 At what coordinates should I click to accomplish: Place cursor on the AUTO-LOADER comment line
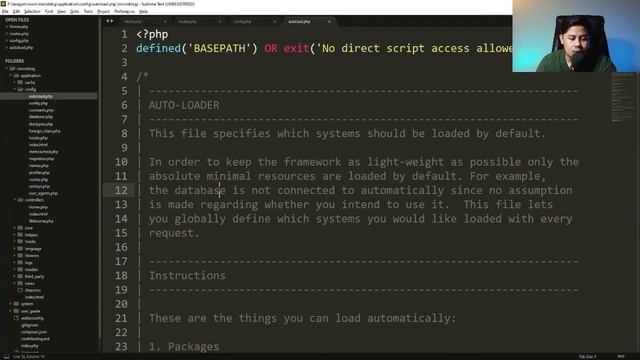point(184,105)
